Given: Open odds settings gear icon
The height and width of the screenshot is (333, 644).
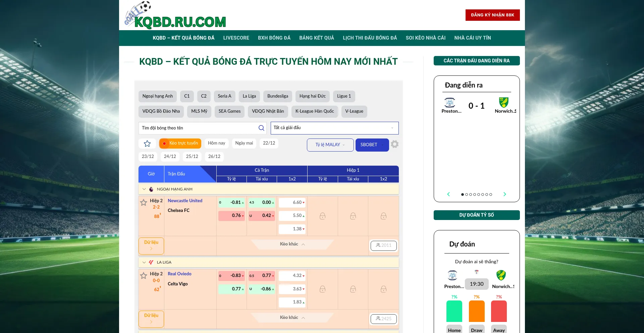Looking at the screenshot, I should [395, 144].
